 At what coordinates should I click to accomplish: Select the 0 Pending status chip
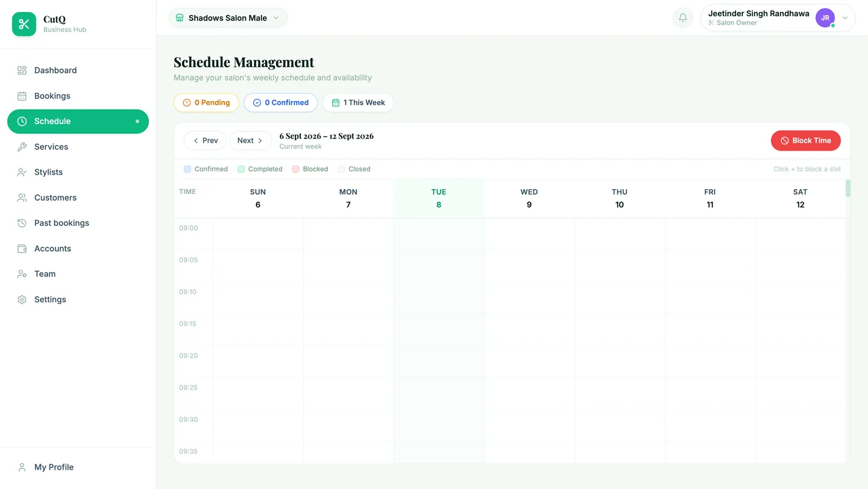point(206,102)
